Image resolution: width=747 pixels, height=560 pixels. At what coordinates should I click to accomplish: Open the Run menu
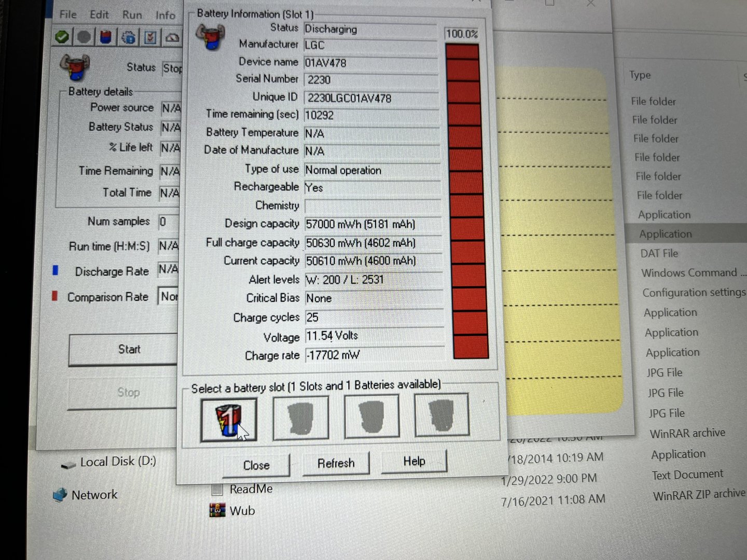132,15
